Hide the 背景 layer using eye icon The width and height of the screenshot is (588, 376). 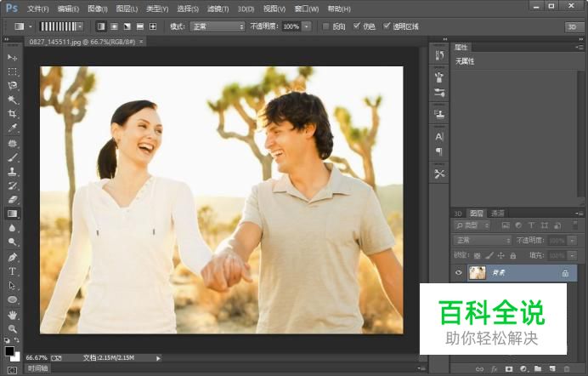(460, 273)
